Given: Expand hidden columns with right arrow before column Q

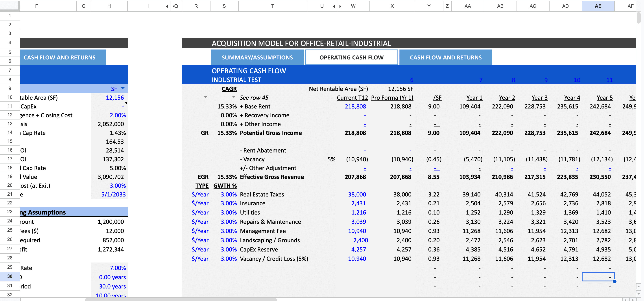Looking at the screenshot, I should pyautogui.click(x=173, y=6).
